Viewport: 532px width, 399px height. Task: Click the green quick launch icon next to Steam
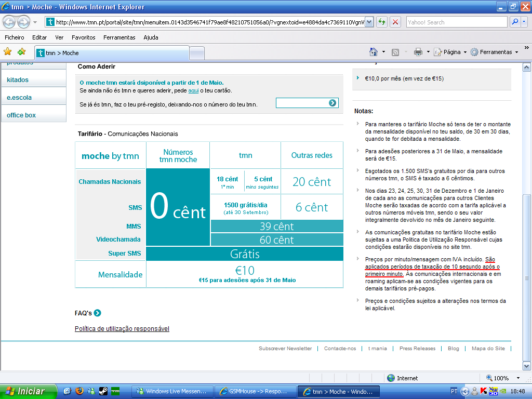coord(115,391)
